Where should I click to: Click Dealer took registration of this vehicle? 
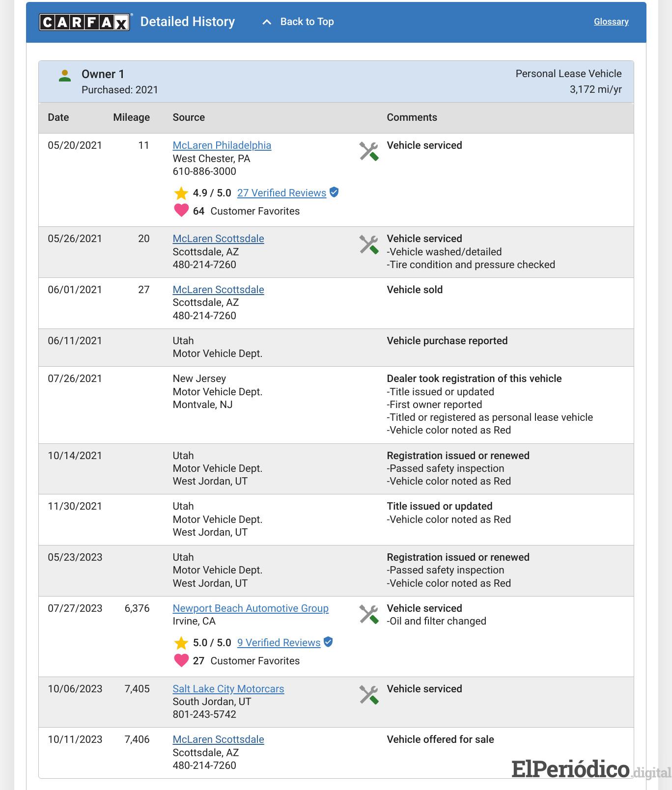[474, 379]
